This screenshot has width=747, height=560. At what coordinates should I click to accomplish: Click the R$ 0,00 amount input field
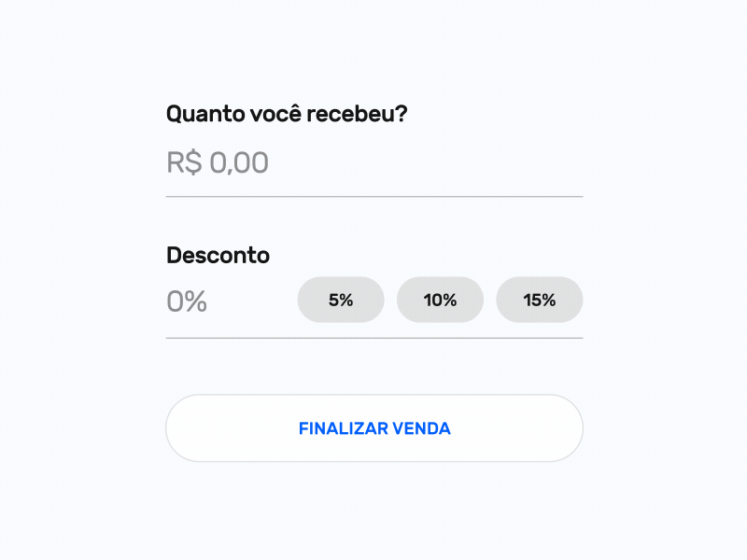coord(374,162)
